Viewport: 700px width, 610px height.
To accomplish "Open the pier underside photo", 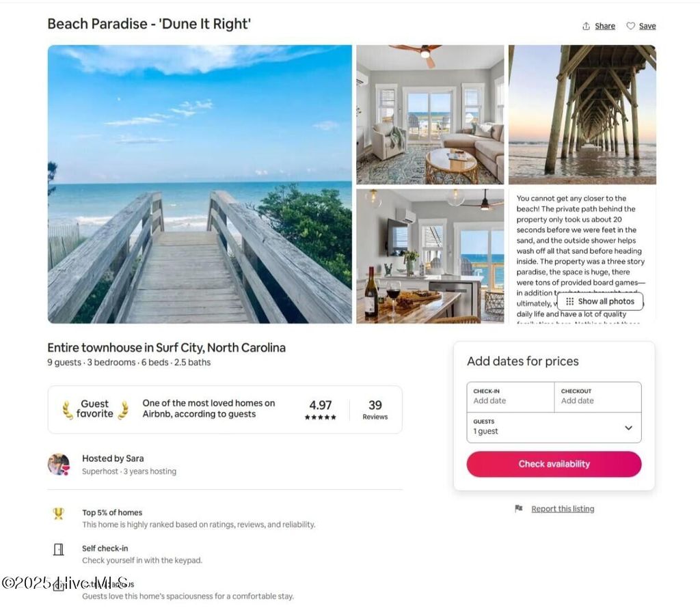I will (x=582, y=115).
